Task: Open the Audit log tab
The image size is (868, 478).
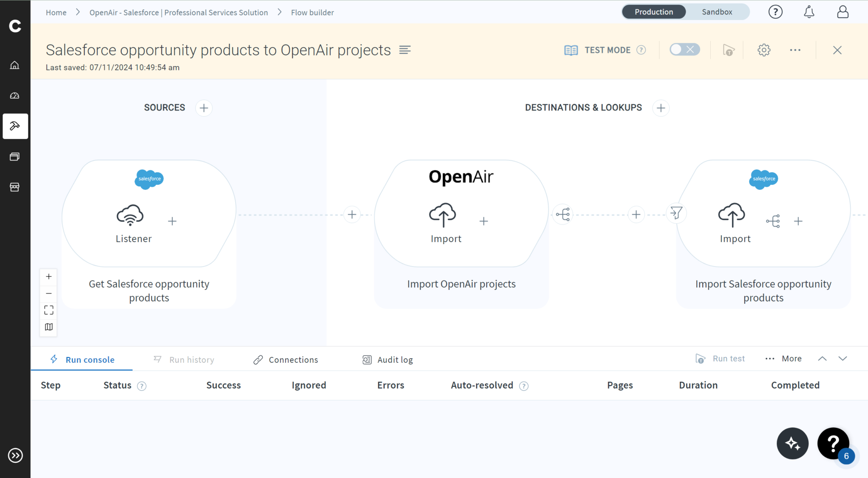Action: point(394,359)
